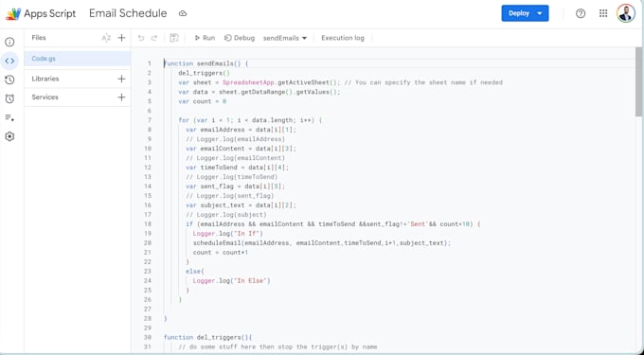This screenshot has width=644, height=355.
Task: Open the Execution log
Action: pos(343,38)
